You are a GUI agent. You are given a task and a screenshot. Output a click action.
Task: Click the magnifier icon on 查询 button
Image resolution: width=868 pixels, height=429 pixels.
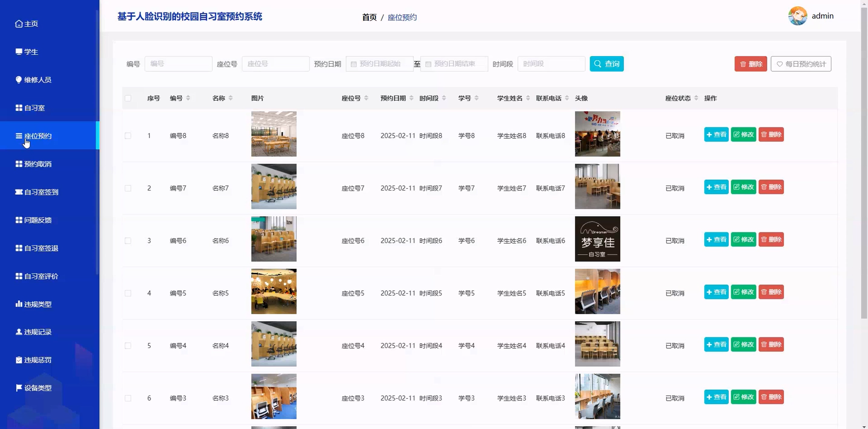coord(597,64)
